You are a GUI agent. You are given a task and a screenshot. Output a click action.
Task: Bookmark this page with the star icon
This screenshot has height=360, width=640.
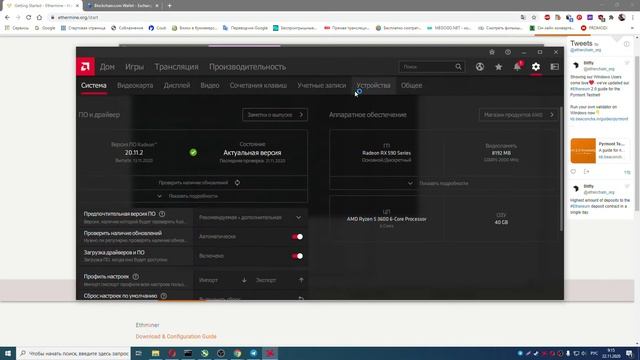coord(534,18)
